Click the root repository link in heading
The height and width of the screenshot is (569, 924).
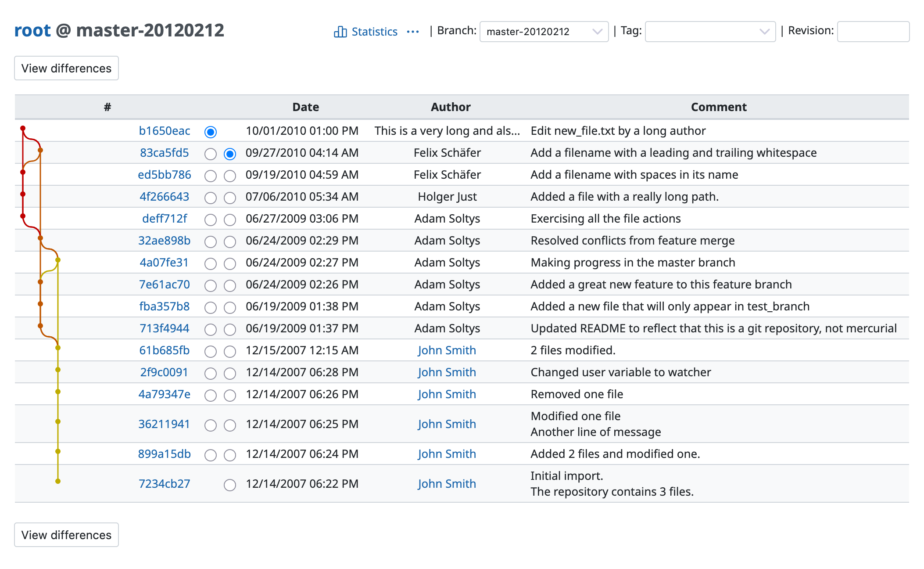click(32, 30)
